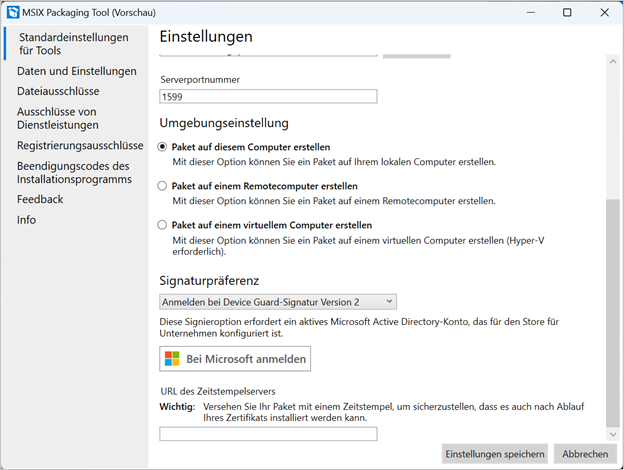Click the 'URL des Zeitstempelservers' label
Viewport: 624px width, 470px height.
click(218, 391)
